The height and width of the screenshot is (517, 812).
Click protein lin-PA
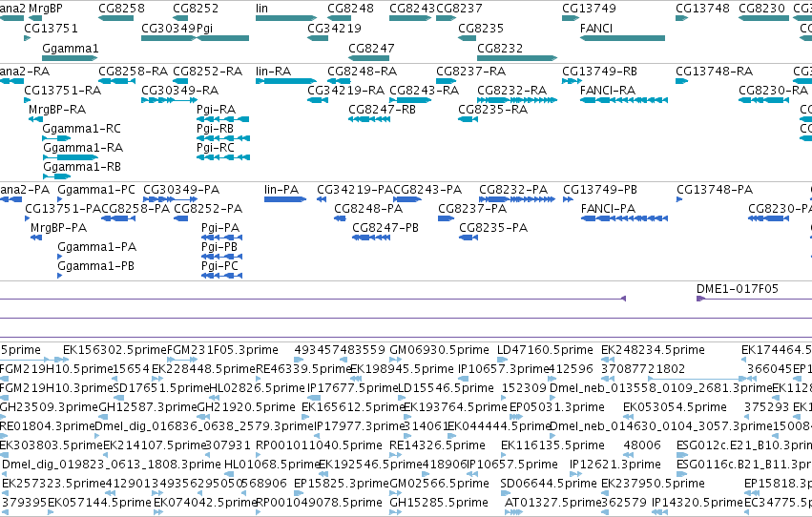point(285,199)
